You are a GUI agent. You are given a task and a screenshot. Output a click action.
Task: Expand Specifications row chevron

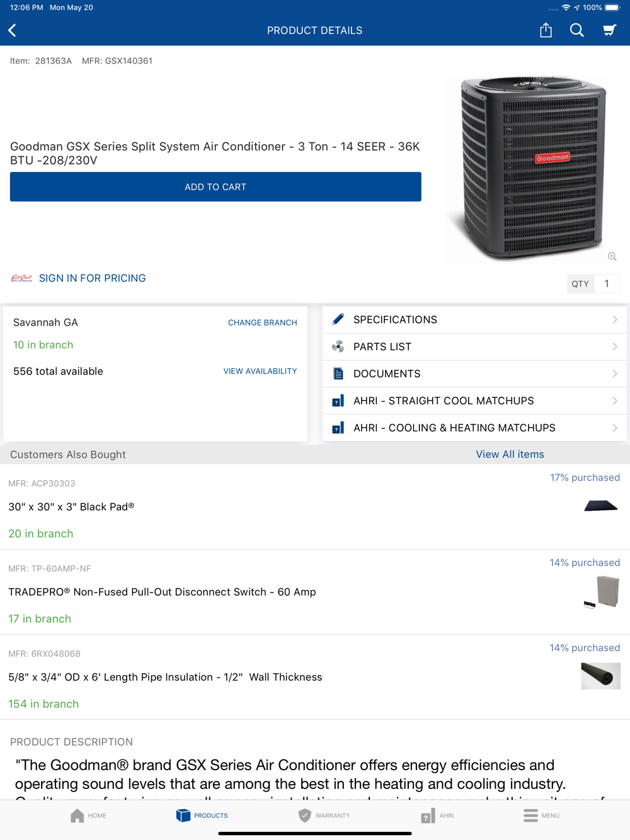coord(615,319)
